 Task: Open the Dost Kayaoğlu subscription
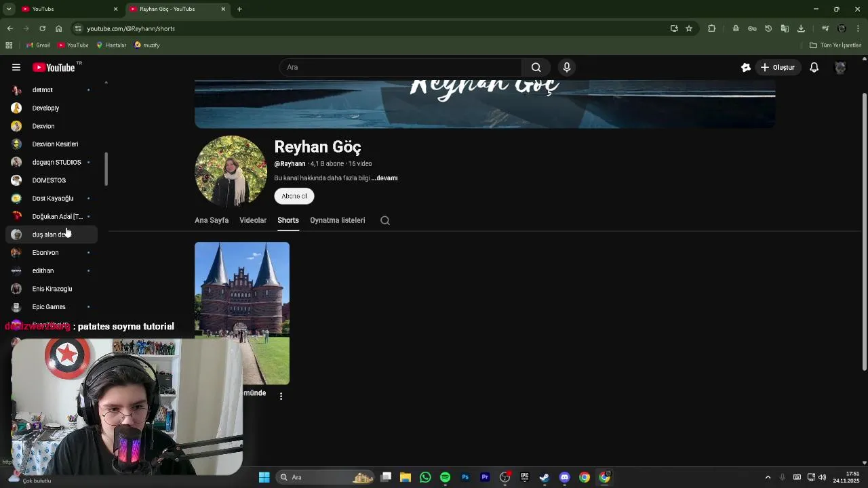51,198
